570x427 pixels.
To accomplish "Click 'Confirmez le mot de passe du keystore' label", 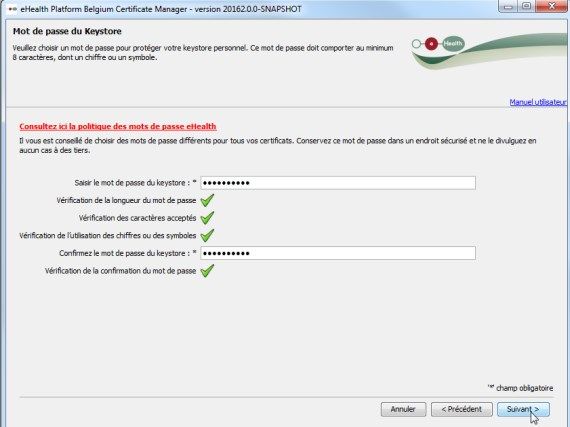I will [x=128, y=253].
